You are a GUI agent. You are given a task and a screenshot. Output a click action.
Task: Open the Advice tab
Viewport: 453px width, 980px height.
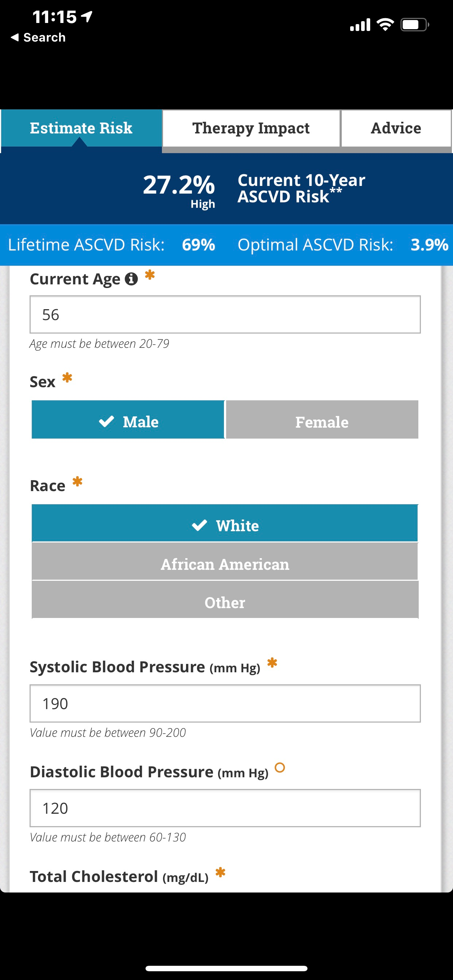pos(396,129)
